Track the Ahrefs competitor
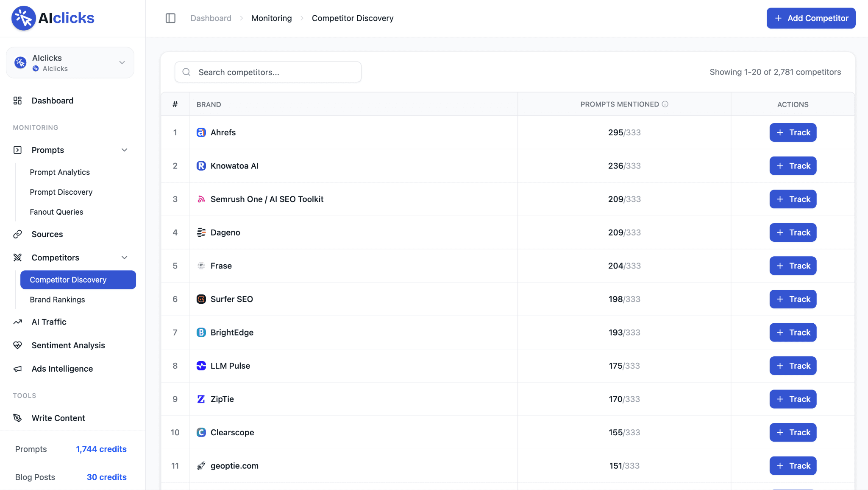Screen dimensions: 868x490 (793, 132)
